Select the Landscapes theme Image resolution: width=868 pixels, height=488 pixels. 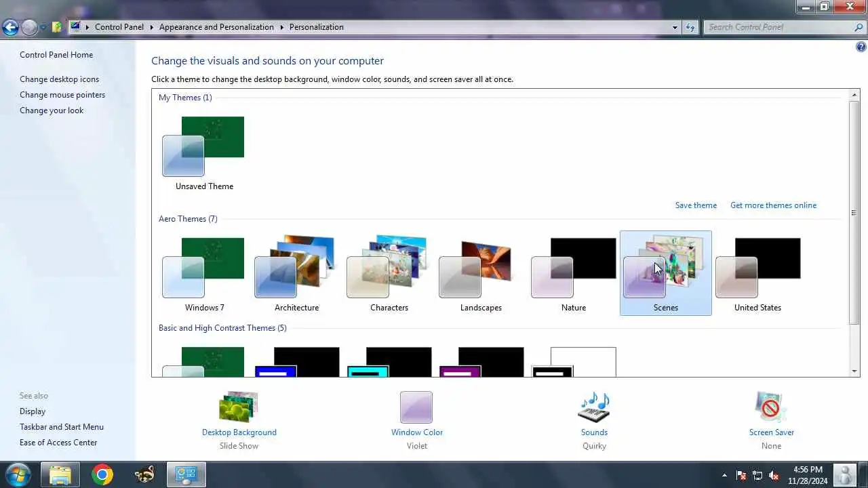(x=481, y=274)
